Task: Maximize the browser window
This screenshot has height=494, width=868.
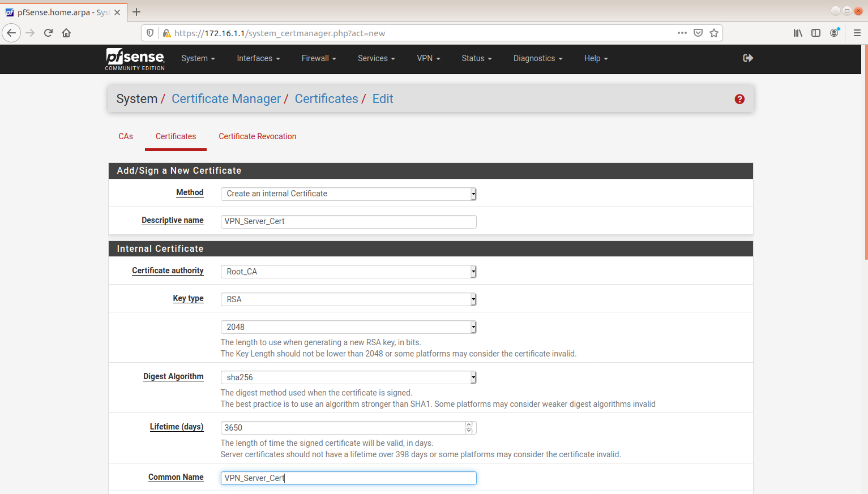Action: (x=847, y=11)
